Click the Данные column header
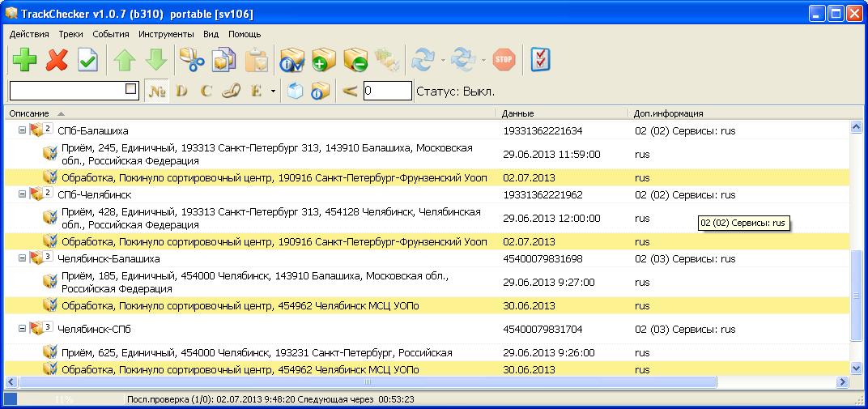The height and width of the screenshot is (409, 868). [x=518, y=113]
